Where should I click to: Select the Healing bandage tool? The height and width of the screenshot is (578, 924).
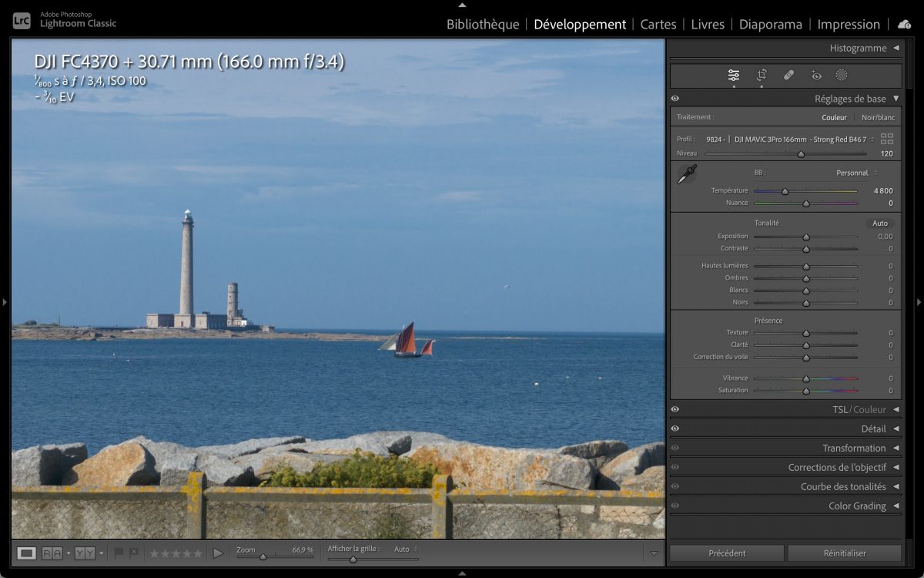[788, 76]
